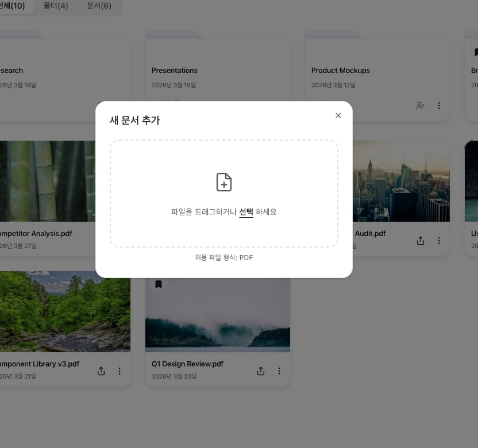Open the more options menu for Component Library v3.pdf
478x448 pixels.
tap(119, 371)
